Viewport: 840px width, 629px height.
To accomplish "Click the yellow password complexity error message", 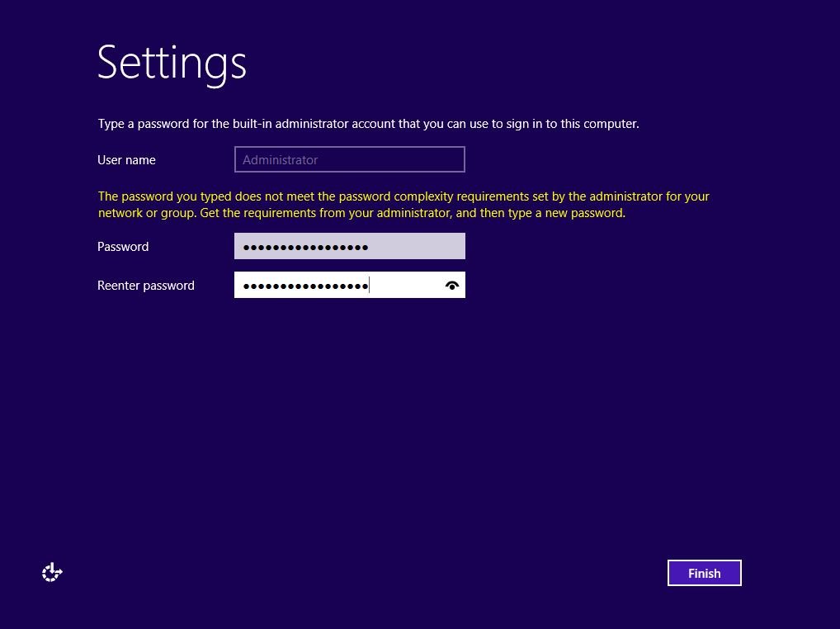I will click(x=403, y=205).
